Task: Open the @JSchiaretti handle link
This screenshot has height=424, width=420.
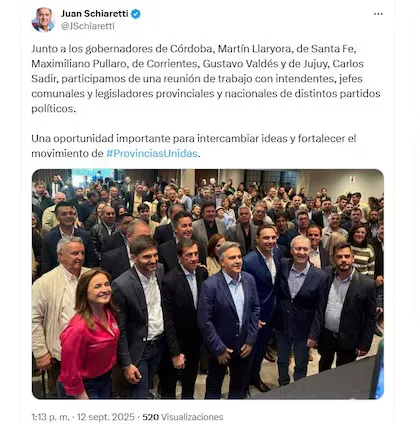Action: 88,26
